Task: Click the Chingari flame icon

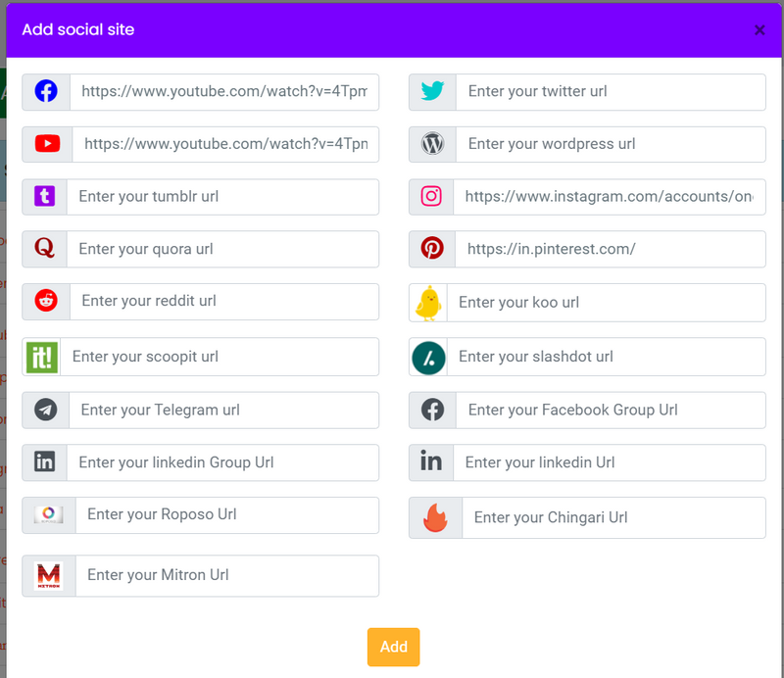Action: pyautogui.click(x=435, y=517)
